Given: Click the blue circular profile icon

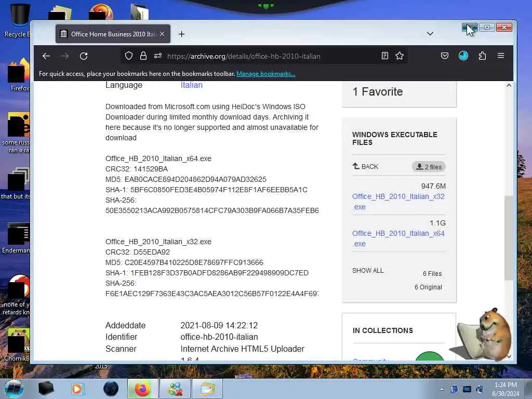Looking at the screenshot, I should (463, 56).
